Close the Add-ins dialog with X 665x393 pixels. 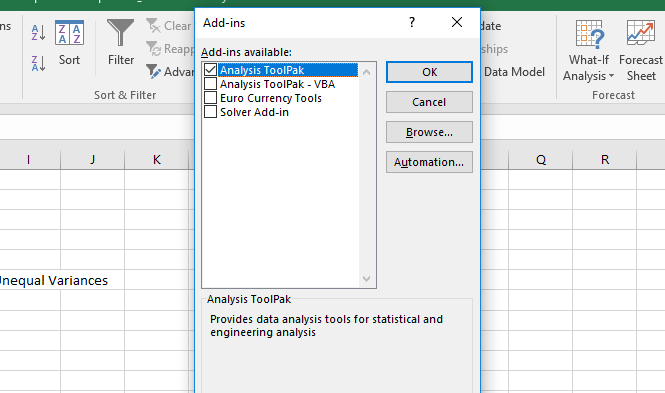457,22
